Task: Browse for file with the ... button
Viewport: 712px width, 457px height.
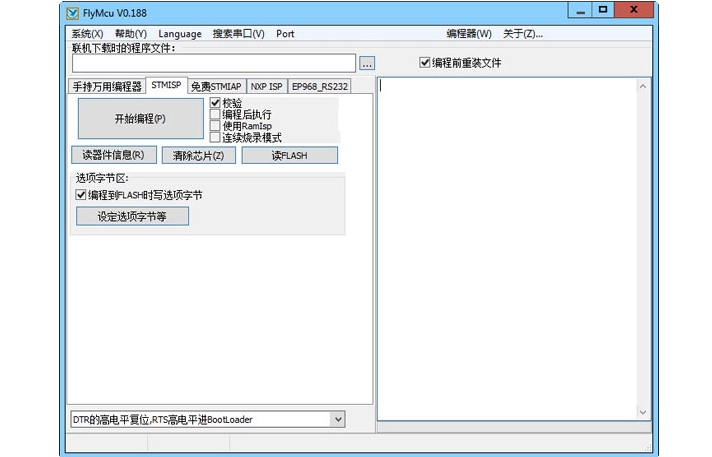Action: point(367,63)
